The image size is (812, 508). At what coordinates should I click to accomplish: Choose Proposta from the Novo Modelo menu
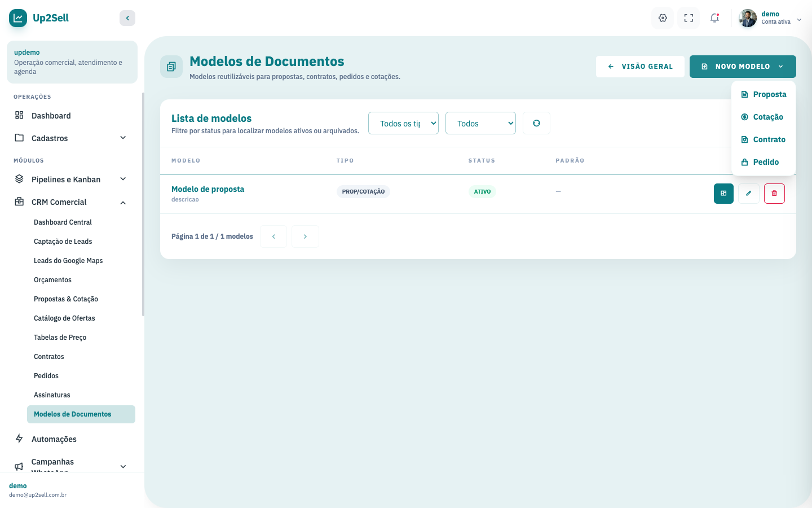pyautogui.click(x=764, y=94)
